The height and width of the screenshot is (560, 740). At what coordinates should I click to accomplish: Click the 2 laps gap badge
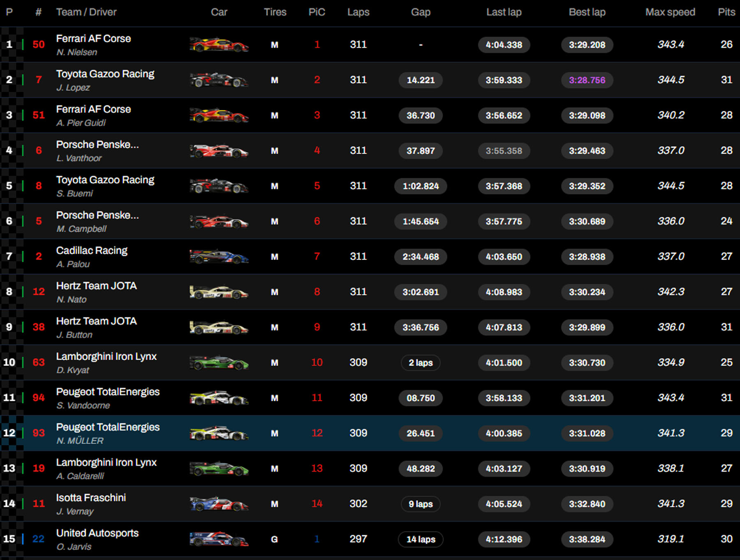click(x=421, y=363)
